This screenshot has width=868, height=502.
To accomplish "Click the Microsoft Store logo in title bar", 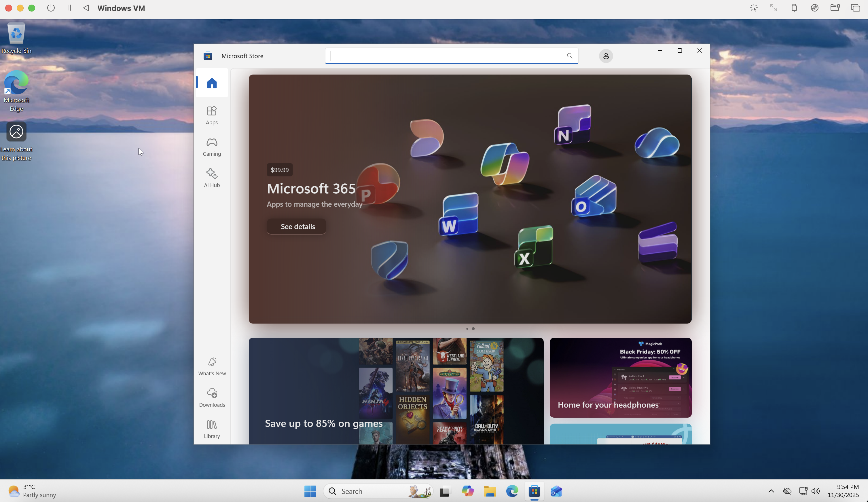I will [x=208, y=56].
